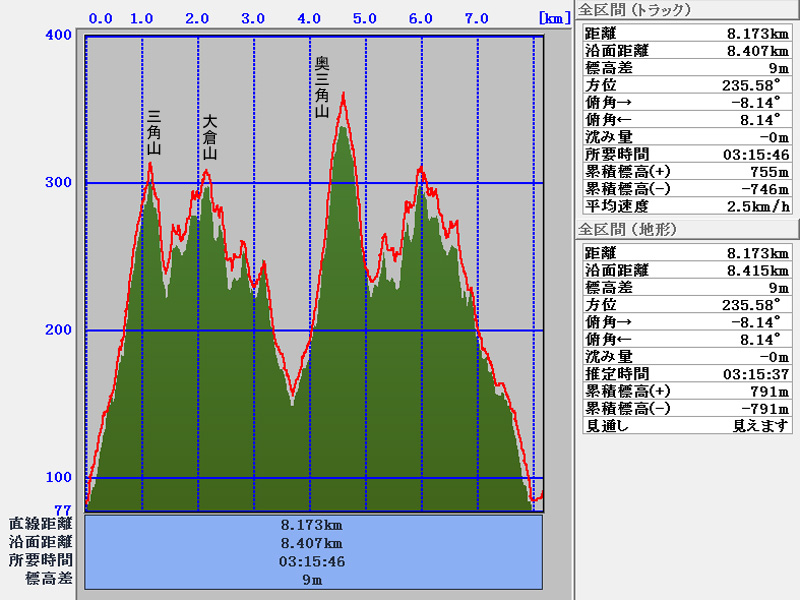Click the [km] unit label
The width and height of the screenshot is (800, 600).
tap(552, 18)
